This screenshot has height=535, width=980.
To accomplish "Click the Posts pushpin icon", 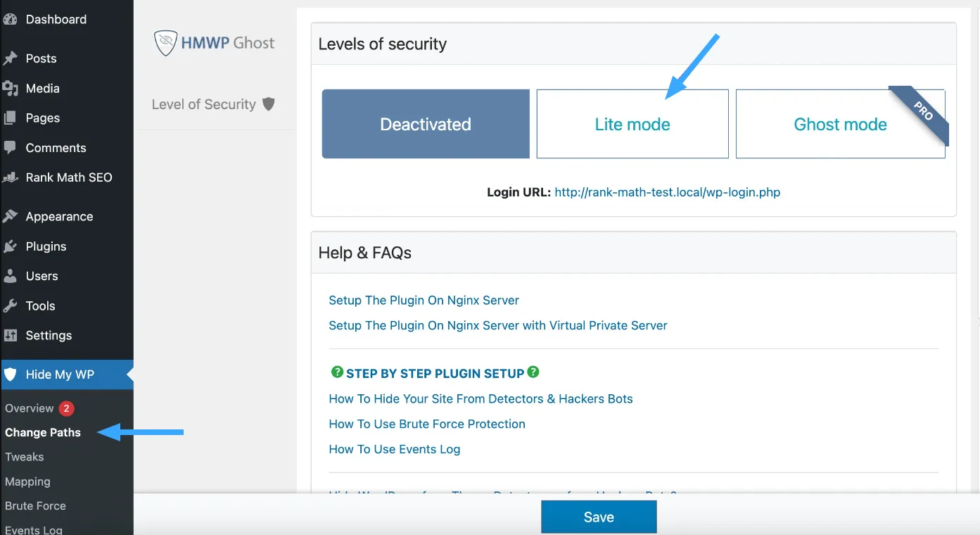I will [10, 58].
